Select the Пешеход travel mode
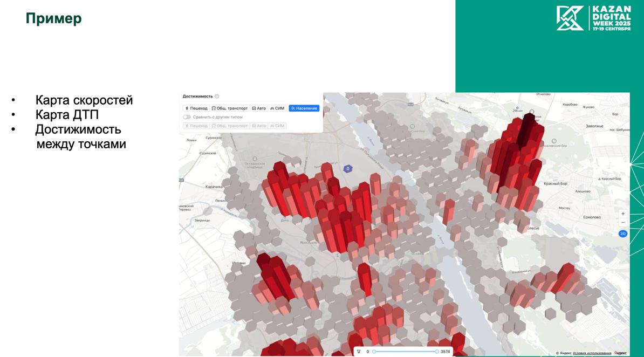 click(196, 108)
